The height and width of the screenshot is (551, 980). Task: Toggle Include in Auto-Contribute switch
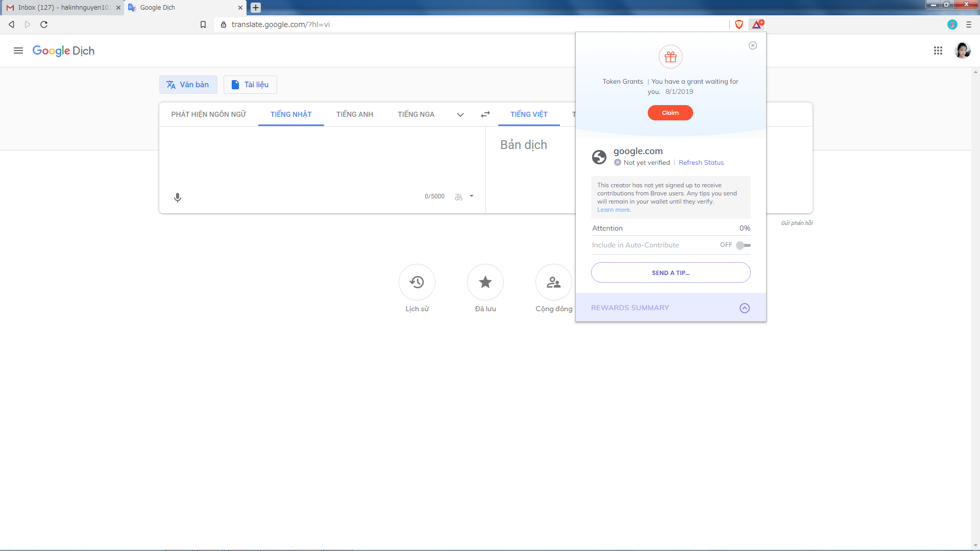tap(744, 245)
